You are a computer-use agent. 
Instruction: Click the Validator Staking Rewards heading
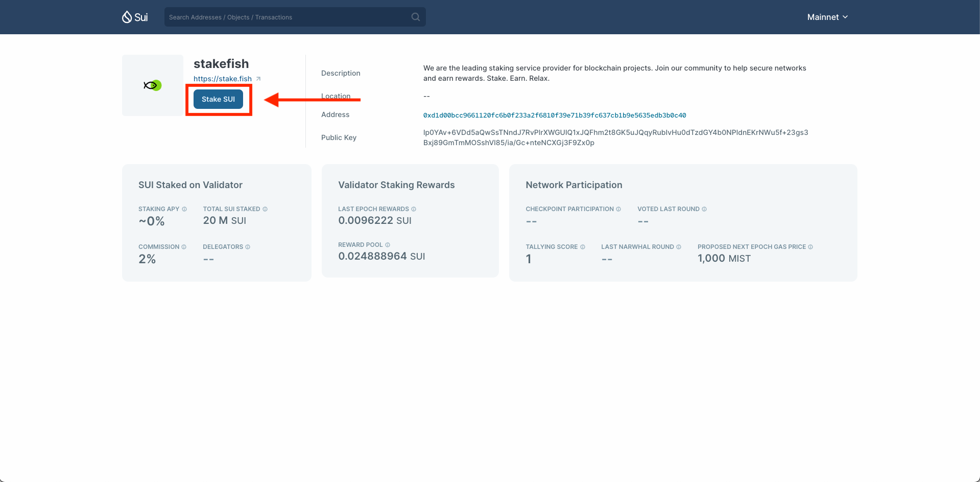pyautogui.click(x=396, y=185)
